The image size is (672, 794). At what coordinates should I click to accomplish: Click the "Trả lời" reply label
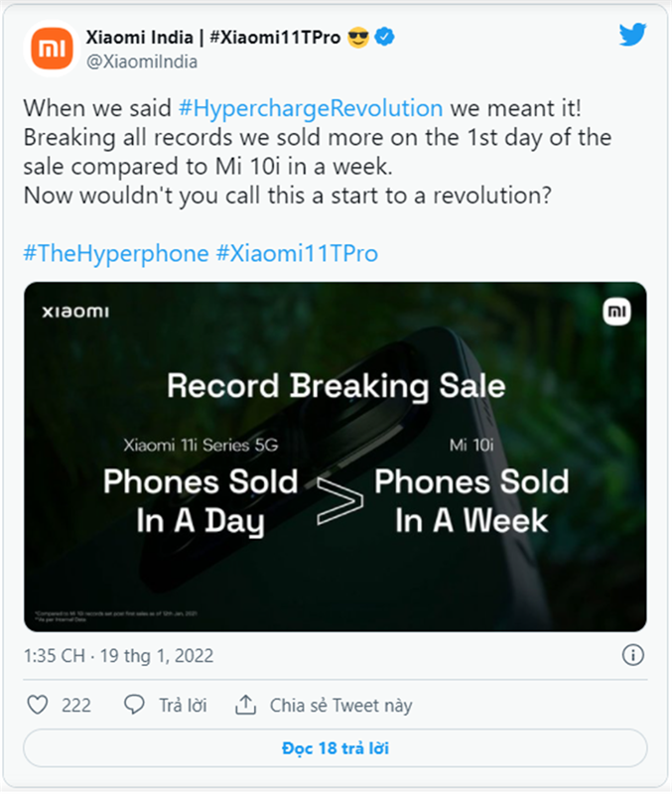pyautogui.click(x=183, y=706)
